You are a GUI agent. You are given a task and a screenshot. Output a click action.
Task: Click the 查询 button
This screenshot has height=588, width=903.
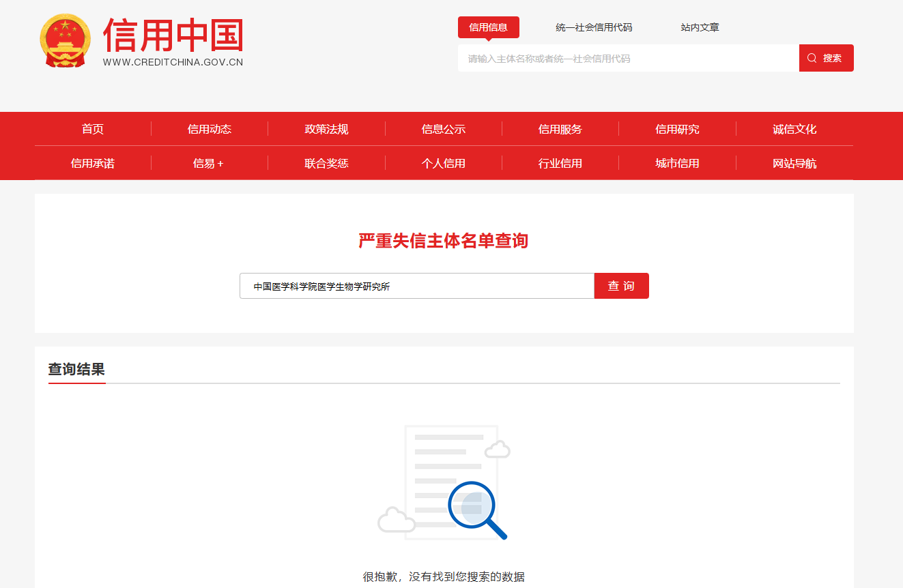click(x=621, y=286)
